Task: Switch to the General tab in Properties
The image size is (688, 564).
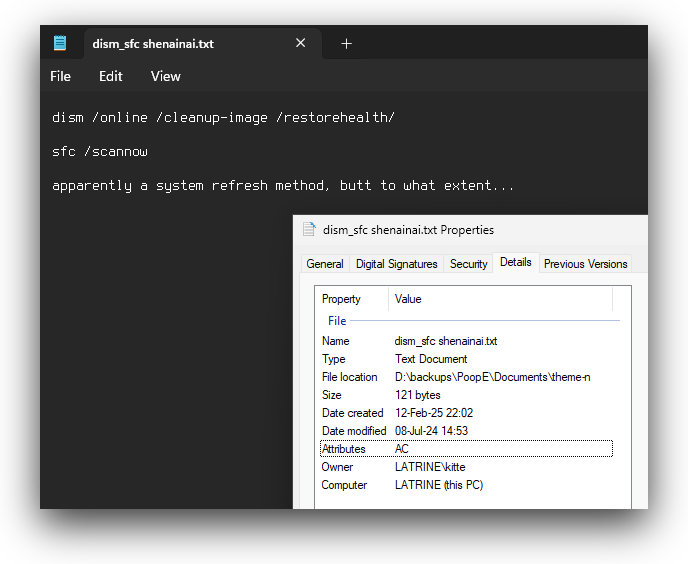Action: [325, 264]
